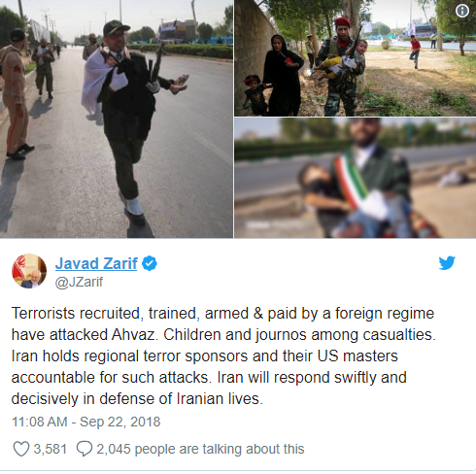Screen dimensions: 476x474
Task: Click the tan-uniformed soldier on the left
Action: (x=16, y=94)
